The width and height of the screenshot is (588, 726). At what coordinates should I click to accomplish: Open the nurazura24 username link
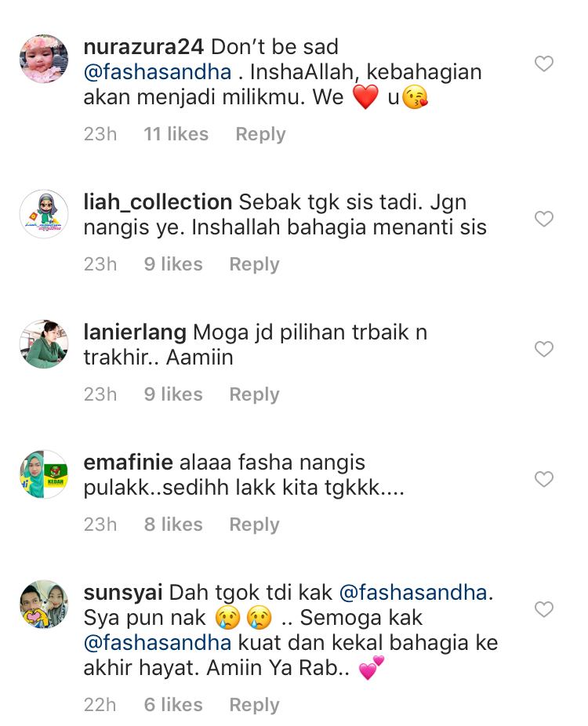[143, 46]
